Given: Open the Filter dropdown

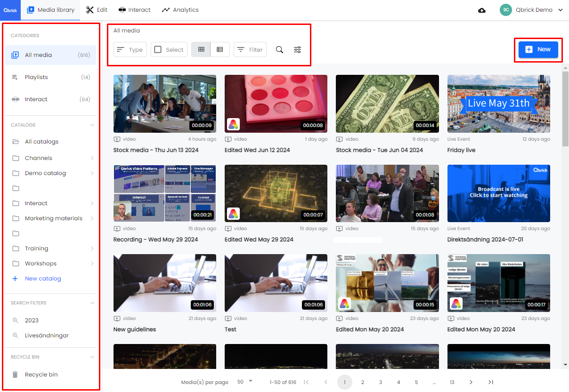Looking at the screenshot, I should tap(250, 49).
